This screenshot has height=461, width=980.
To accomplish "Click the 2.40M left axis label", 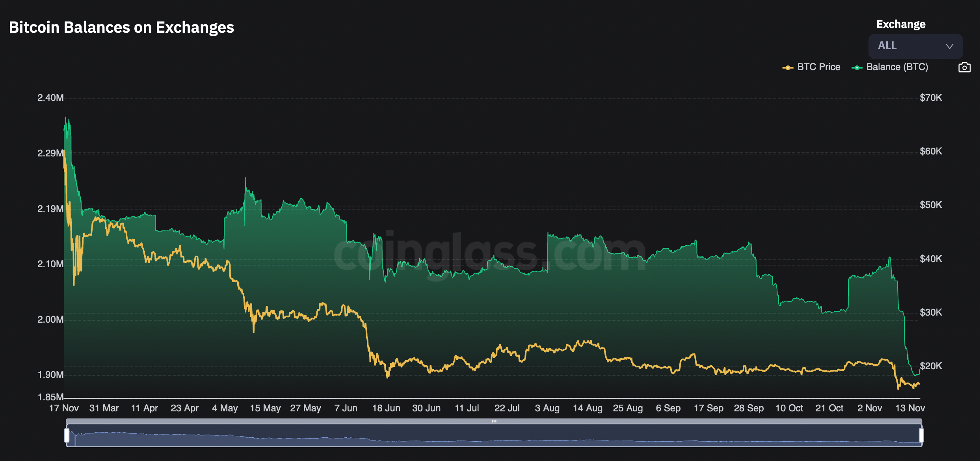I will click(50, 98).
